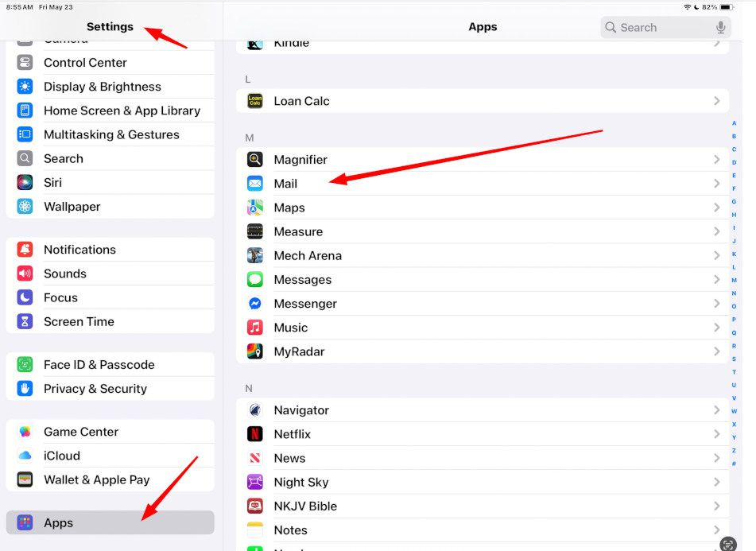Tap the Home Screen & App Library icon
Viewport: 756px width, 551px height.
25,111
